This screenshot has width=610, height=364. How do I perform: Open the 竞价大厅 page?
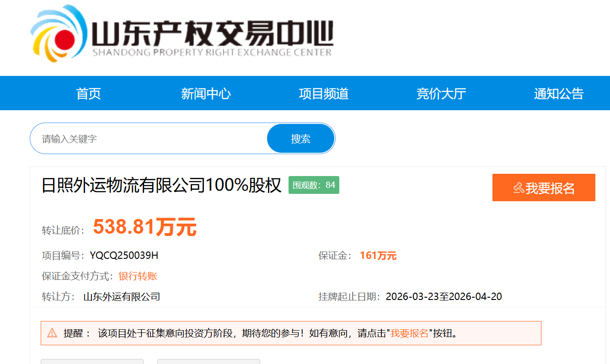[x=441, y=94]
